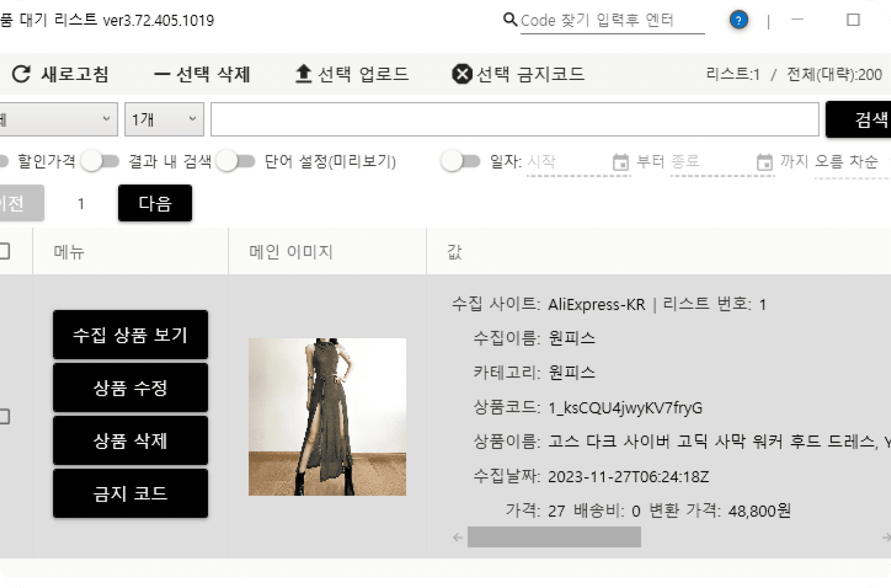
Task: Enable the 일자 date filter switch
Action: [460, 161]
